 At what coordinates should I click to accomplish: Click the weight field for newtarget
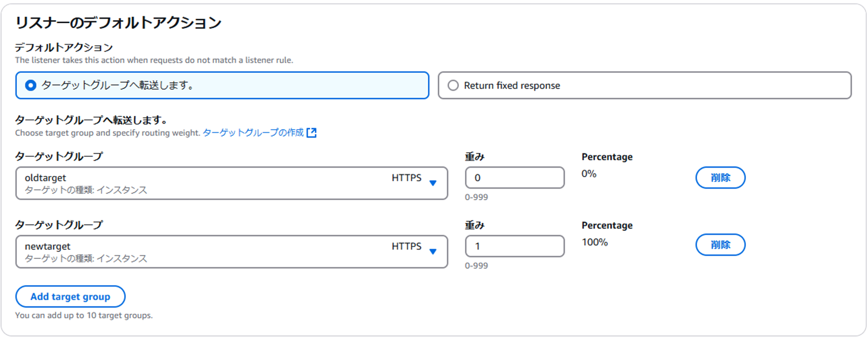click(514, 246)
